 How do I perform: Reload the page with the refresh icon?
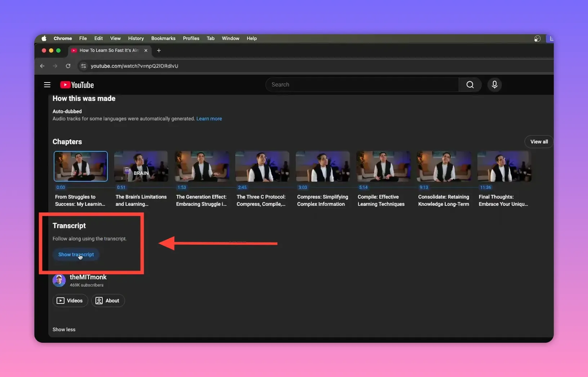[x=68, y=66]
